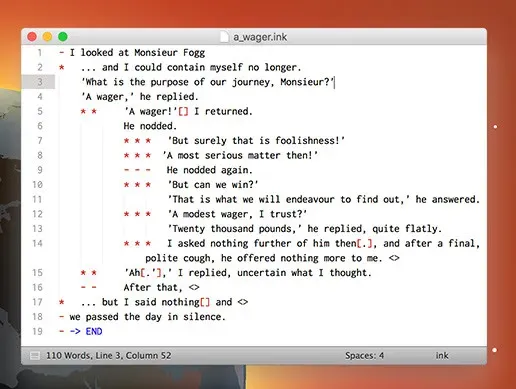
Task: Click the line 'But surely that is foolishness!'
Action: tap(256, 141)
